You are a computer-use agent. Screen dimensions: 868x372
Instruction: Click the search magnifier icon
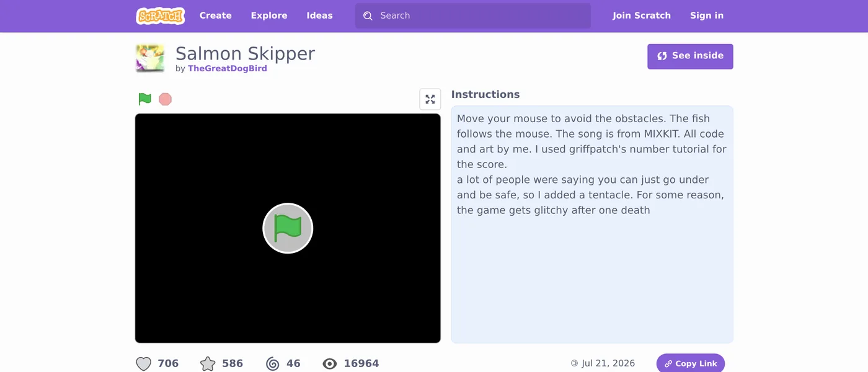pos(368,15)
